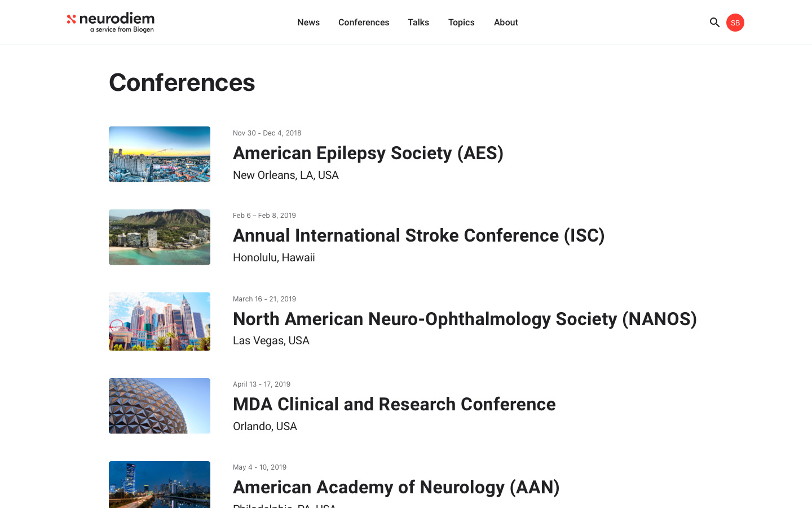Open American Academy of Neurology (AAN) link

coord(396,487)
